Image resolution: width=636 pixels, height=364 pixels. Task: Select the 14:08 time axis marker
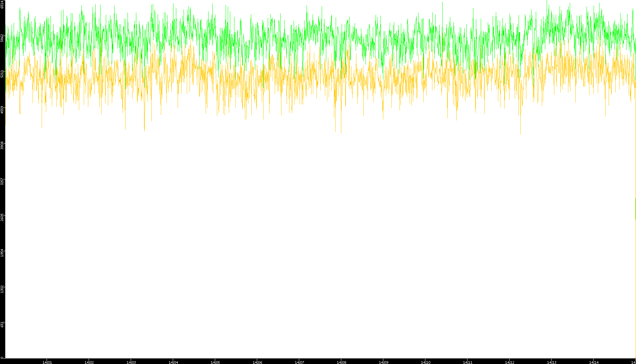click(x=341, y=362)
